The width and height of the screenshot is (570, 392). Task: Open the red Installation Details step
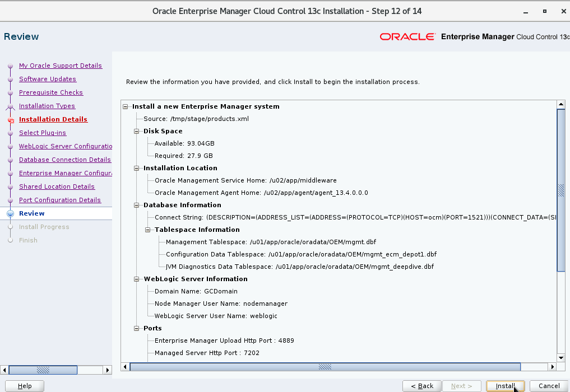coord(53,119)
